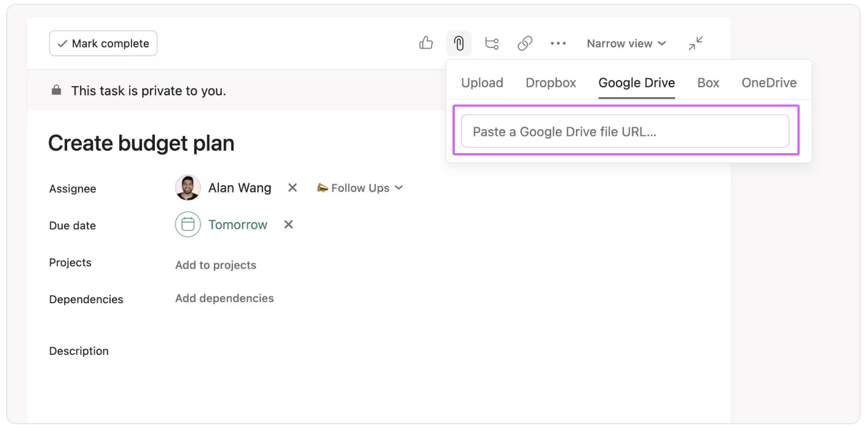
Task: Click Add dependencies
Action: coord(224,298)
